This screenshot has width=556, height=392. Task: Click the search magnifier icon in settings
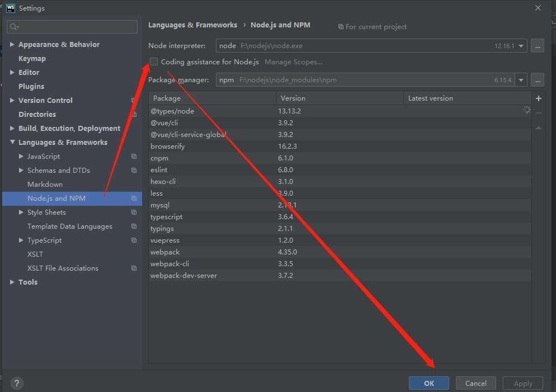14,27
